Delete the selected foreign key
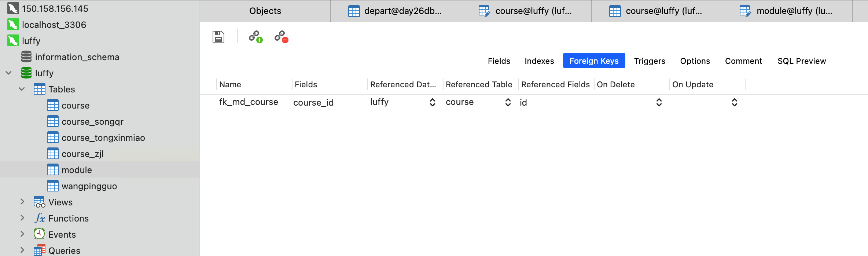Screen dimensions: 868x256 [x=281, y=37]
